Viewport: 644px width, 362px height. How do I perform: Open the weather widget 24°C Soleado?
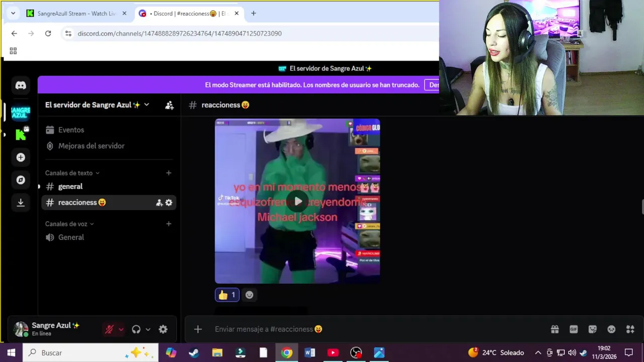pyautogui.click(x=496, y=352)
